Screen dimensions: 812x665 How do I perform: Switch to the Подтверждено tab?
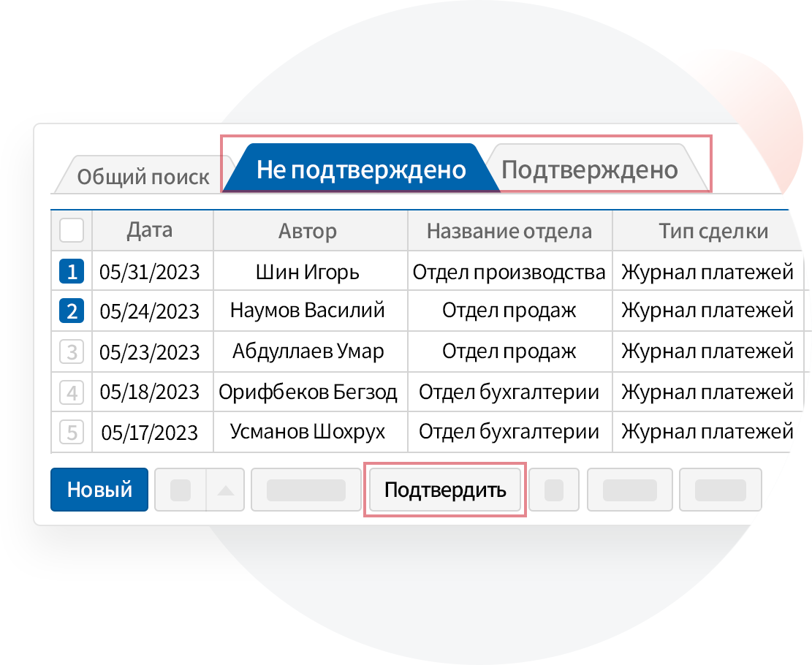(x=590, y=170)
